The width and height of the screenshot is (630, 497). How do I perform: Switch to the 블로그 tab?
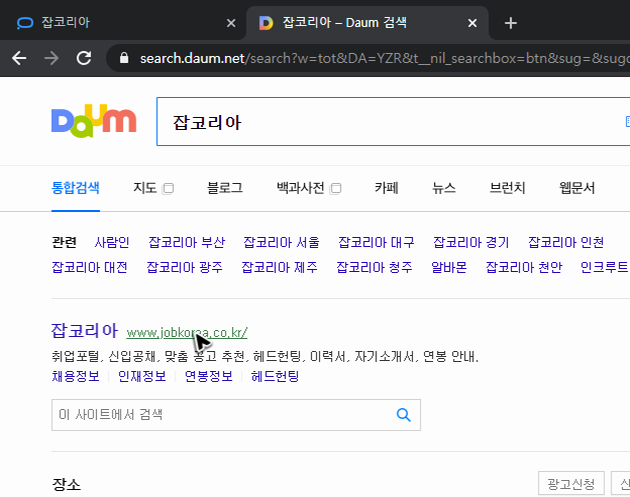(x=225, y=188)
